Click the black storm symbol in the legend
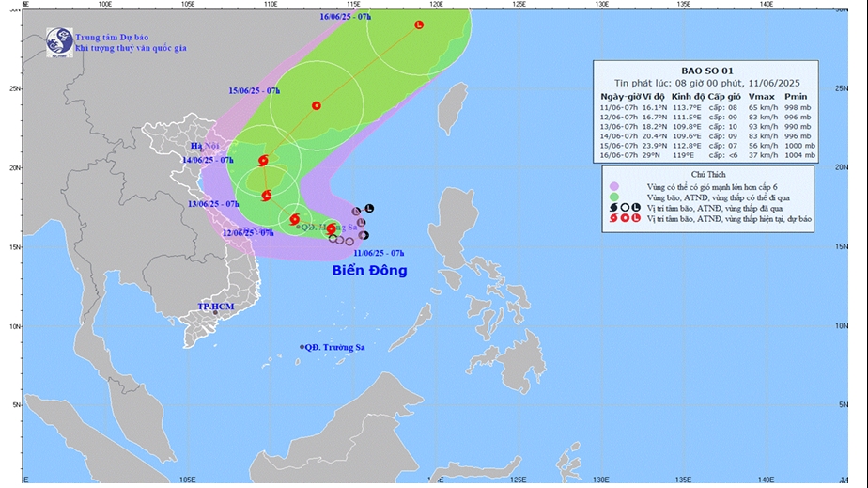 (613, 207)
